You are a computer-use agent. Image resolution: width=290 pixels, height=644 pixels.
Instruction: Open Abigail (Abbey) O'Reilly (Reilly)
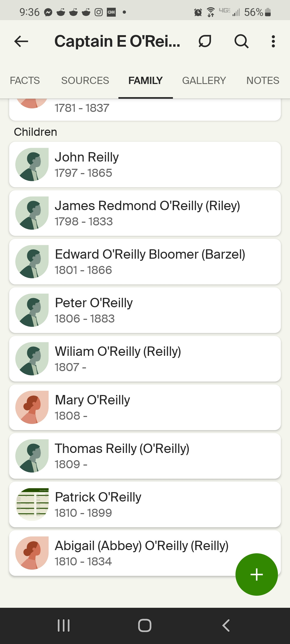point(145,553)
